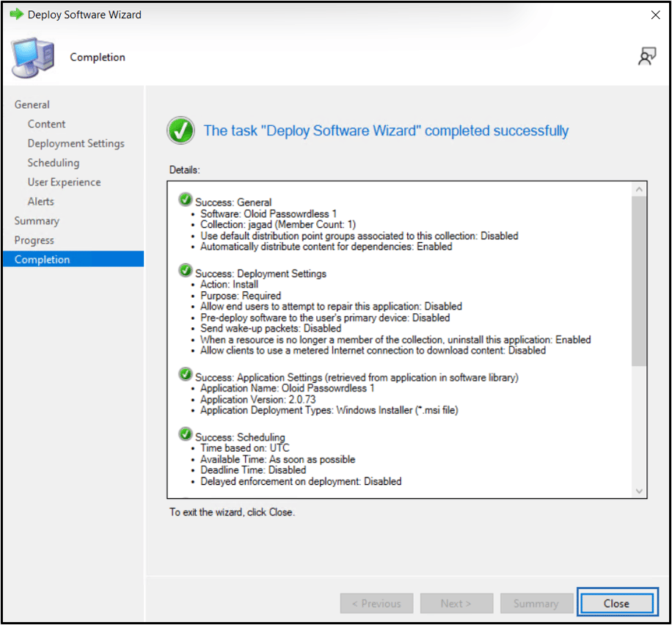This screenshot has width=672, height=625.
Task: Select the General wizard step
Action: [32, 105]
